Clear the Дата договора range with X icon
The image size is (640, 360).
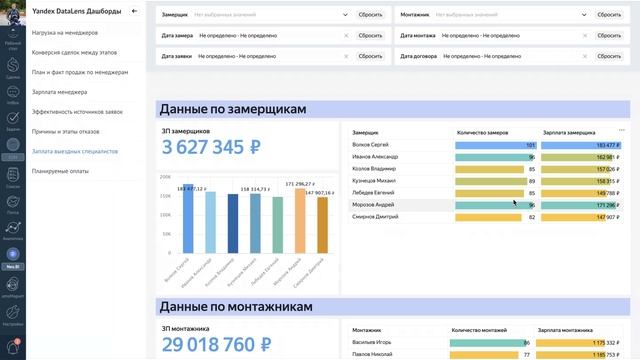click(x=585, y=56)
